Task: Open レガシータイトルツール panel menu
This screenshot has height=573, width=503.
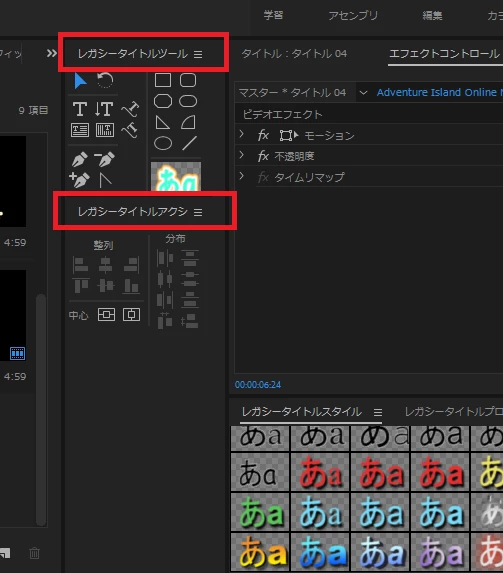Action: point(198,54)
